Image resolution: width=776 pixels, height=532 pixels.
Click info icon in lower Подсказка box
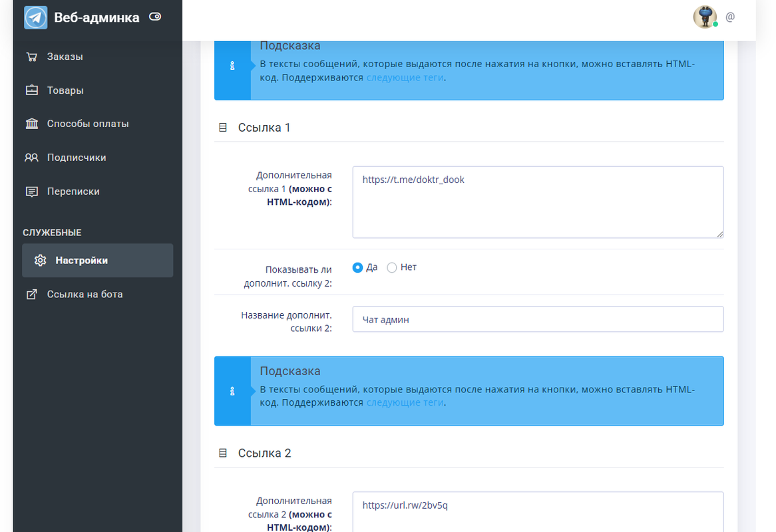pyautogui.click(x=232, y=392)
